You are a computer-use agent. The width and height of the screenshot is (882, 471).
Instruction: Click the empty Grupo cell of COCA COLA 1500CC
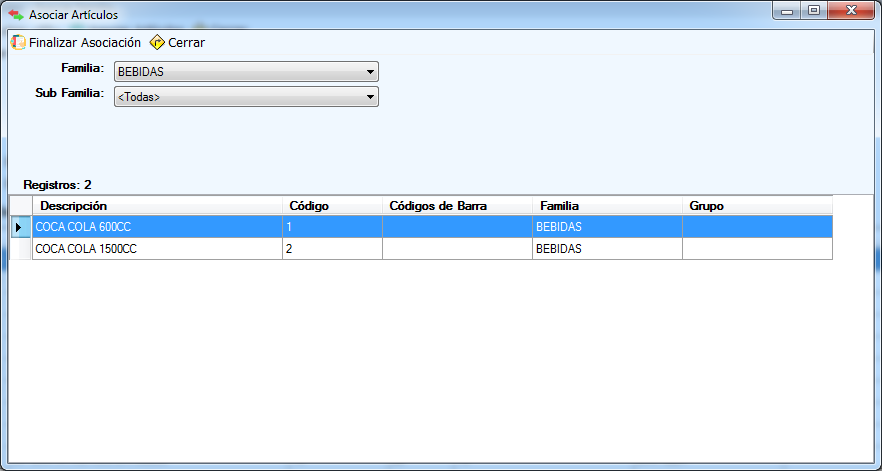pyautogui.click(x=757, y=249)
